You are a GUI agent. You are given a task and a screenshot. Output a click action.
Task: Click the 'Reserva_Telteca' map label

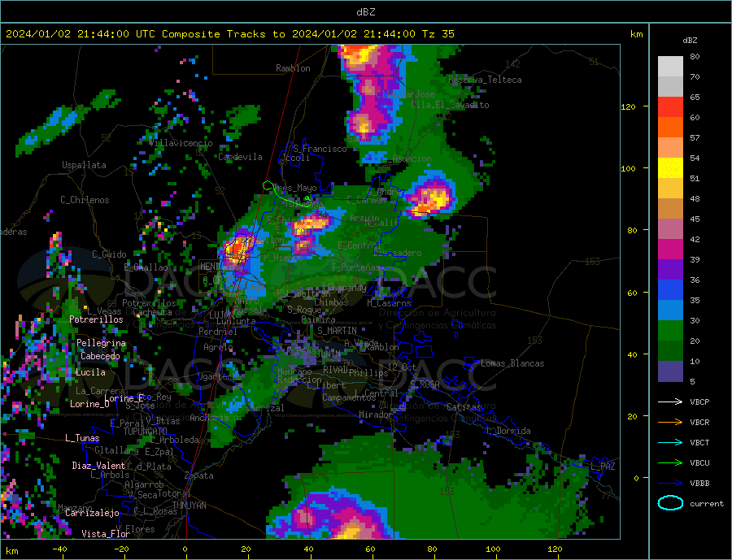tap(485, 80)
